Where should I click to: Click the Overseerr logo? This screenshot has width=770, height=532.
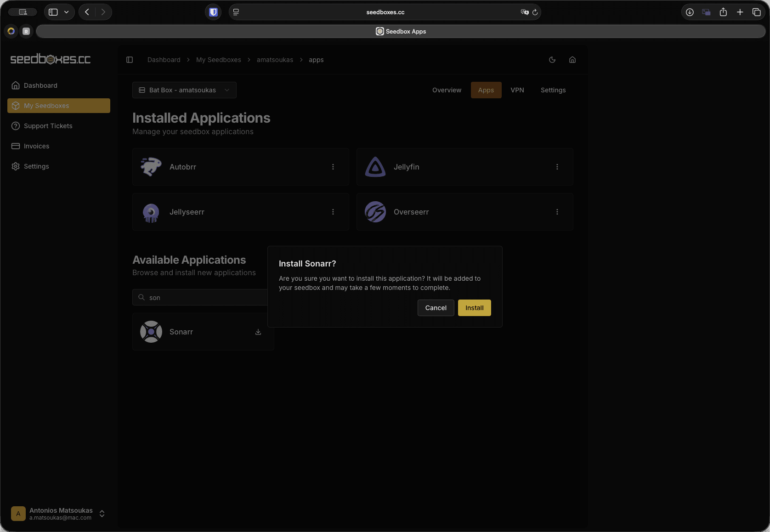click(x=375, y=212)
